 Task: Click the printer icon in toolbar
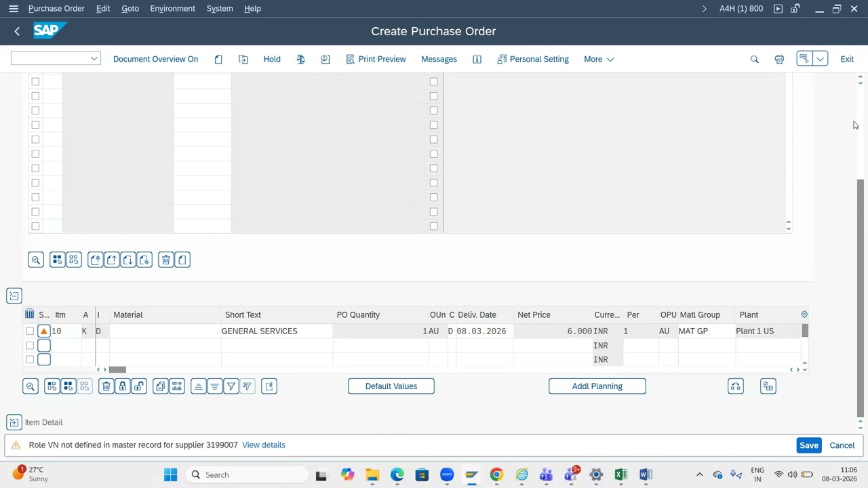pos(779,59)
